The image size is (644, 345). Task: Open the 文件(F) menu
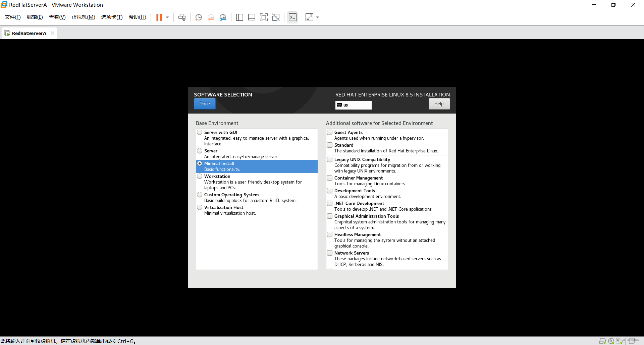12,17
